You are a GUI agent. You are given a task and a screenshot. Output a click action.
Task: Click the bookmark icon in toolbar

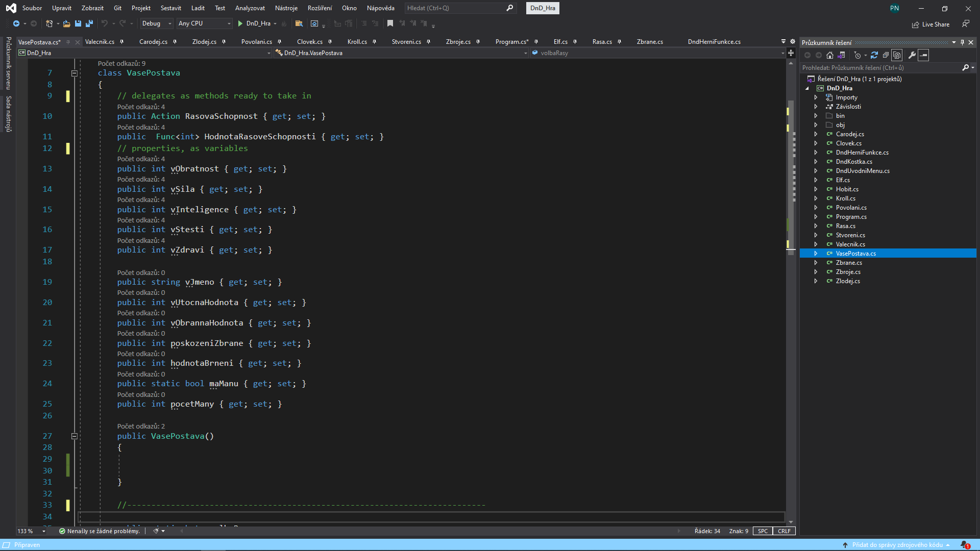pos(390,23)
